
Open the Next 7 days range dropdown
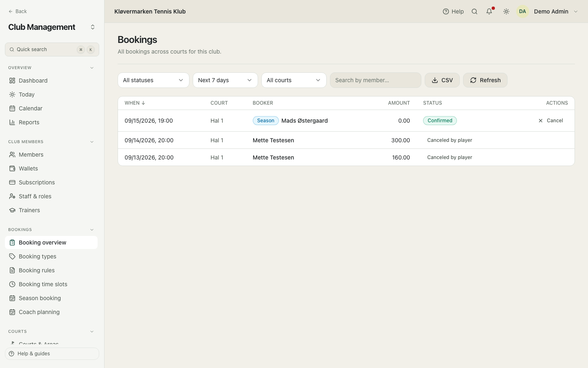pos(225,80)
